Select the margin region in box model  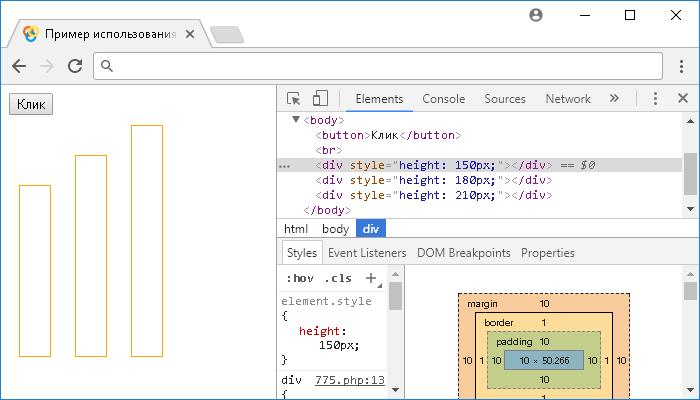pos(482,304)
